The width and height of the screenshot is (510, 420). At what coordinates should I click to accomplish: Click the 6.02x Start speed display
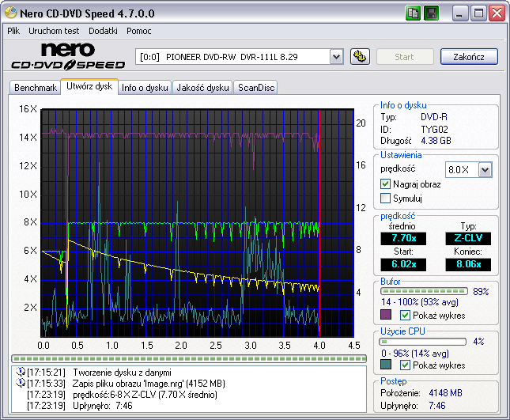pos(403,264)
